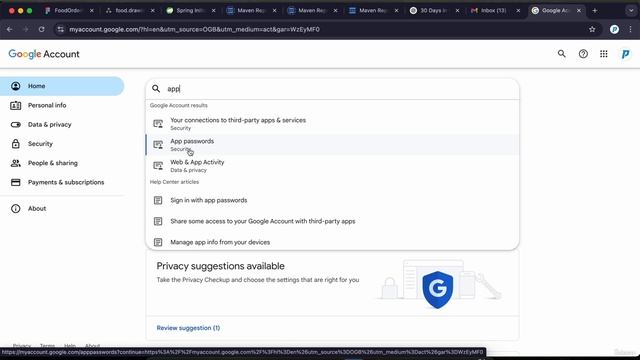
Task: Open Share some access to your Google Account article
Action: (x=332, y=221)
